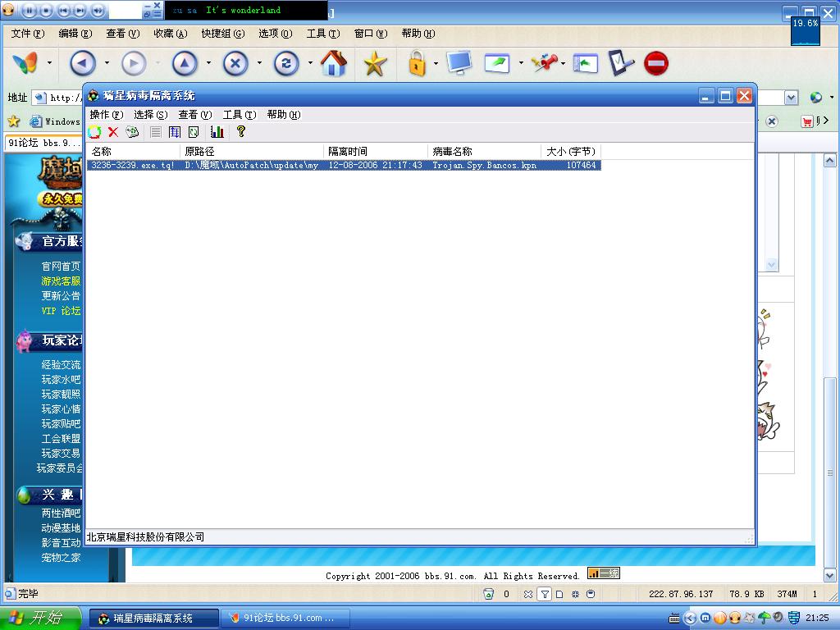Switch to 91论坛 bbs.91.com taskbar button
Viewport: 840px width, 630px height.
pyautogui.click(x=285, y=619)
